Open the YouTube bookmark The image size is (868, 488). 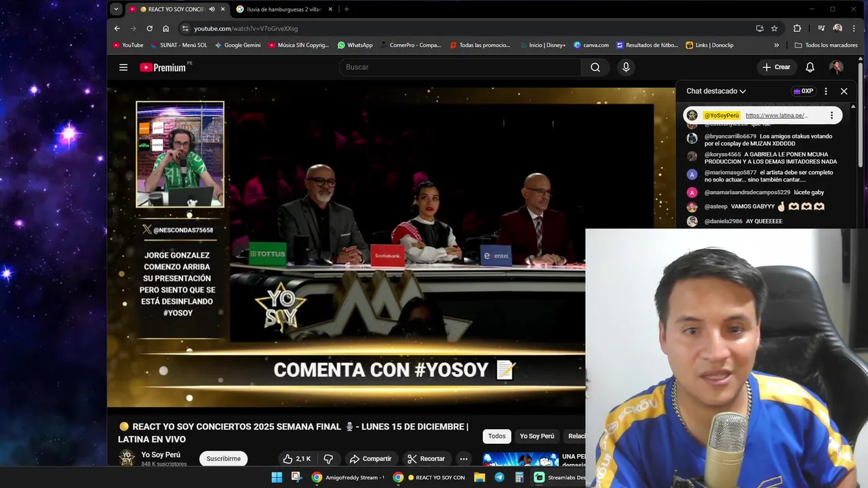(128, 45)
